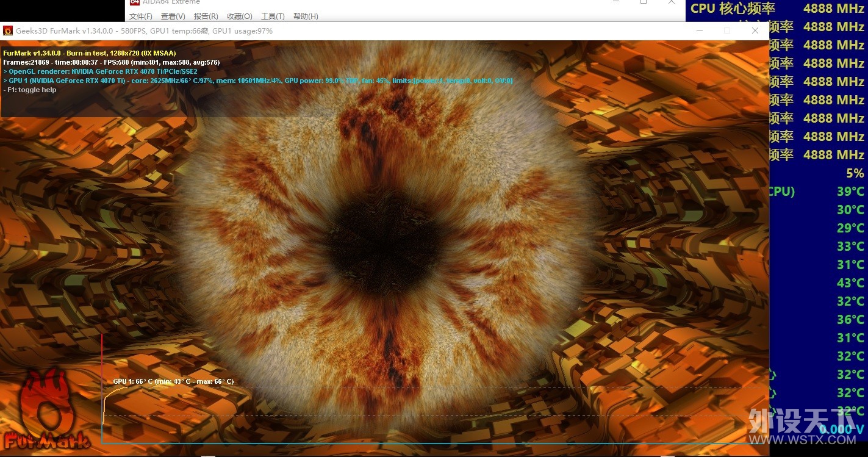Image resolution: width=868 pixels, height=457 pixels.
Task: Click the '30°C' temperature reading
Action: pyautogui.click(x=850, y=210)
